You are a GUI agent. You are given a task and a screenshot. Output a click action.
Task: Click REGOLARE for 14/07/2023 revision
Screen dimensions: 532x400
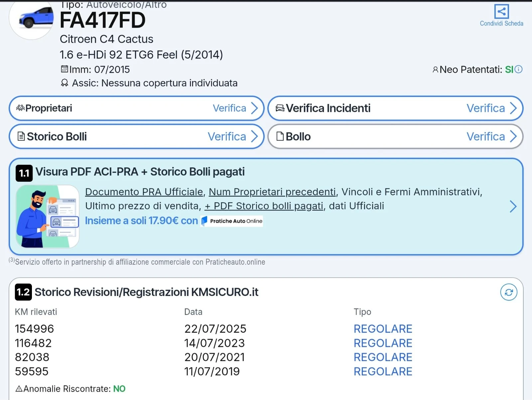pyautogui.click(x=383, y=343)
